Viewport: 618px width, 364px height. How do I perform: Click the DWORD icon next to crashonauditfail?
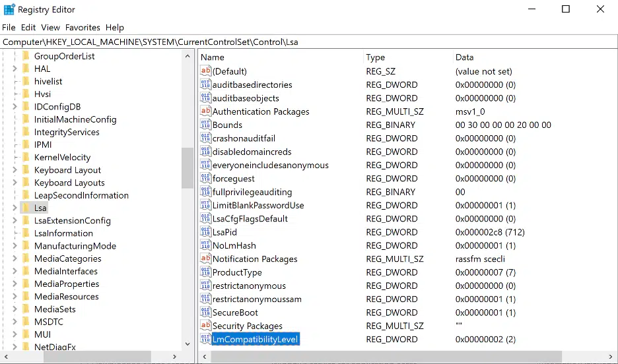(x=205, y=138)
